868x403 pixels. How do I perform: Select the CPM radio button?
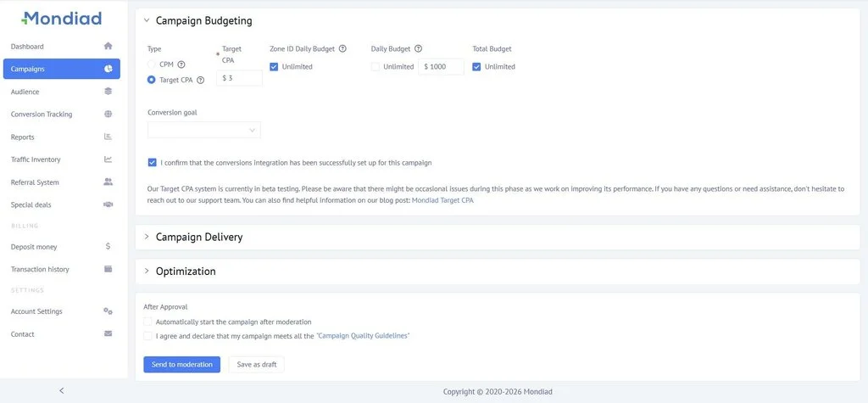151,64
